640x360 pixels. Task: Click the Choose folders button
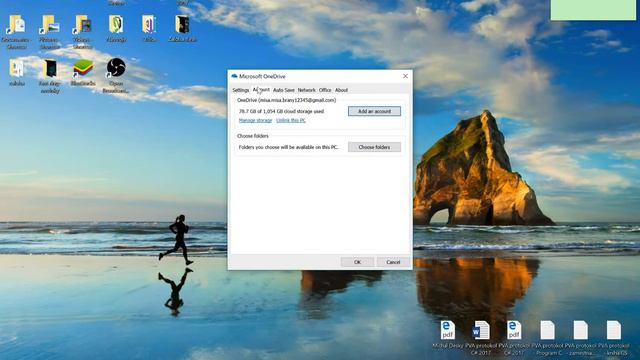[x=374, y=147]
